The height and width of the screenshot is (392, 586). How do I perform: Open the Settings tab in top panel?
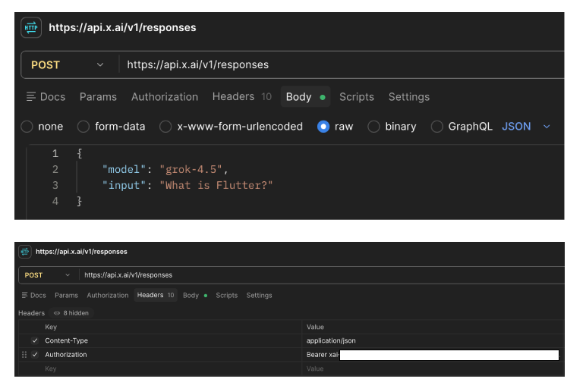click(409, 97)
